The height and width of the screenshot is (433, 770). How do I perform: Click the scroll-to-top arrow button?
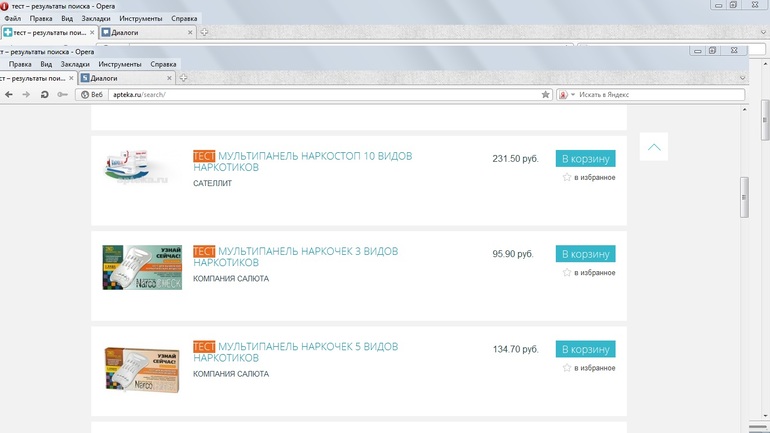pyautogui.click(x=653, y=147)
